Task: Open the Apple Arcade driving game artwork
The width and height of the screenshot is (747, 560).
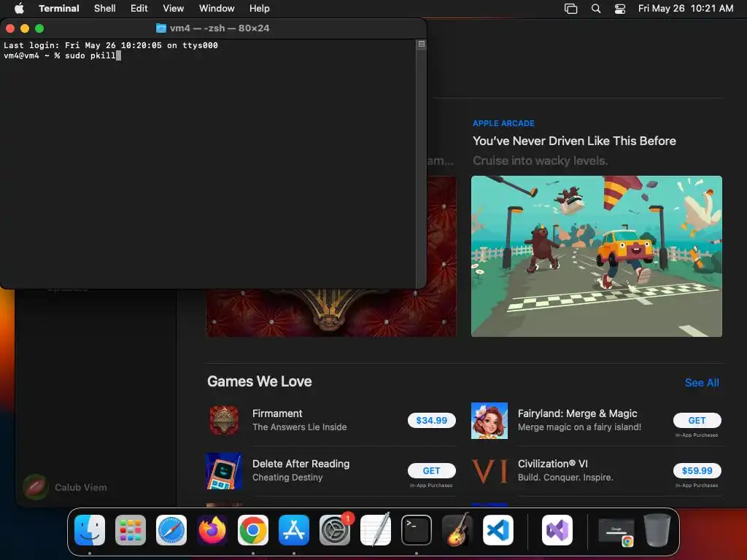Action: pyautogui.click(x=597, y=256)
